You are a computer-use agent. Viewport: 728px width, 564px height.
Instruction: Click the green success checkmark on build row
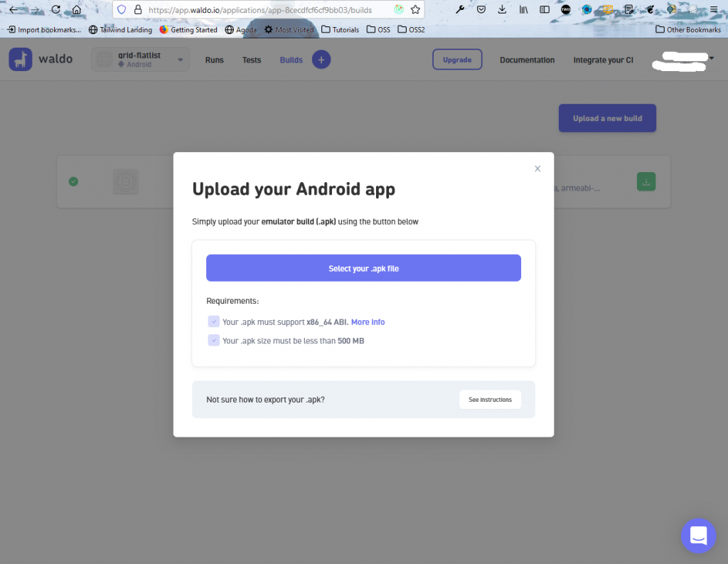73,181
